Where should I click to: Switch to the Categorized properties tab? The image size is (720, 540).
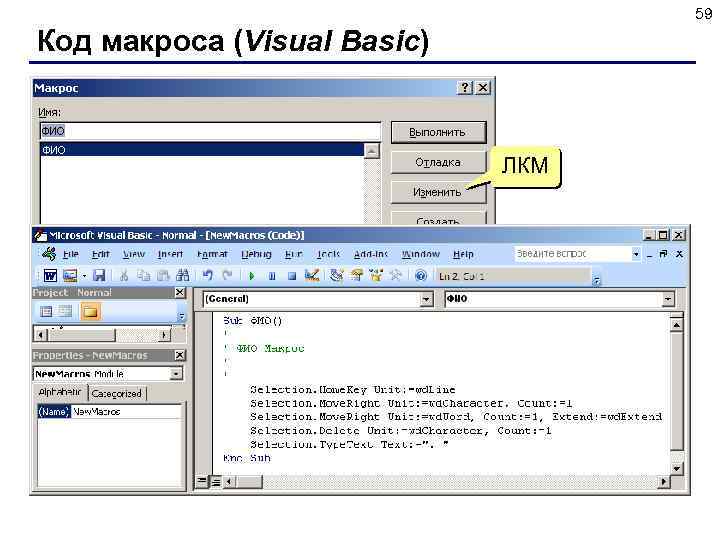coord(117,394)
